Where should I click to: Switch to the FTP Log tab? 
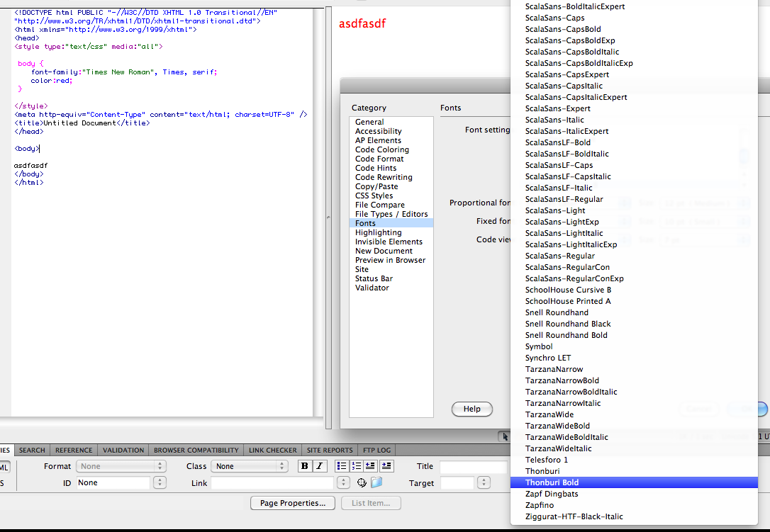[x=376, y=450]
